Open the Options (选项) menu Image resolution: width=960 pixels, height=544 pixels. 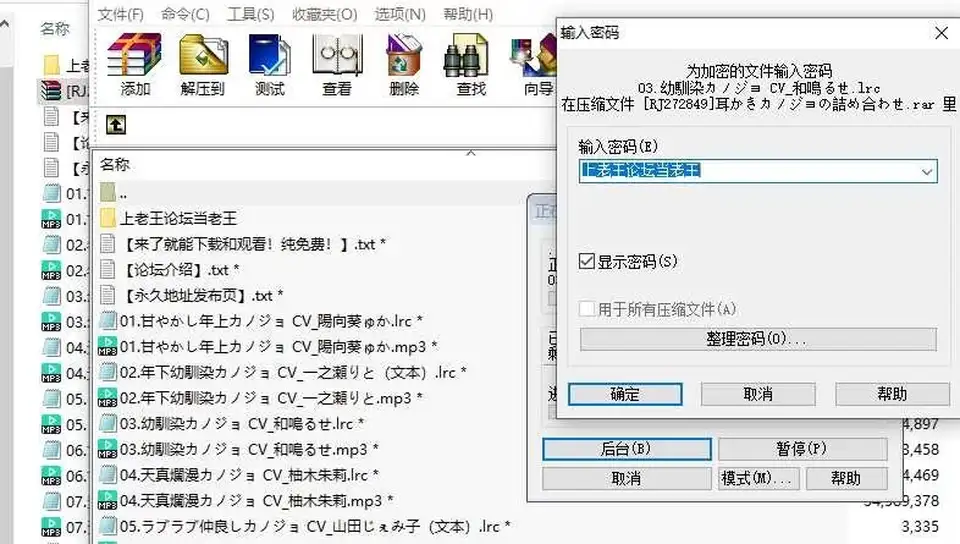[x=400, y=14]
